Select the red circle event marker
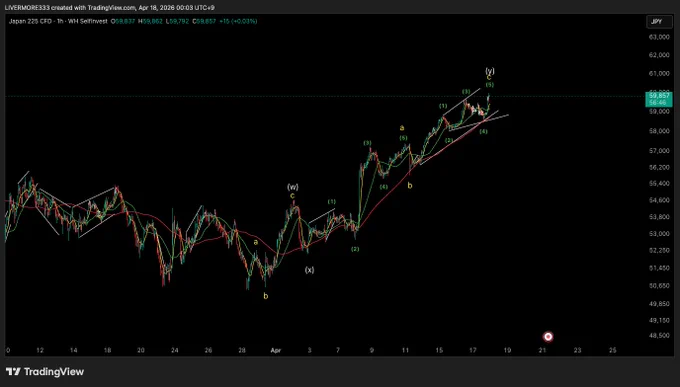Screen dimensions: 680x387 click(x=548, y=337)
